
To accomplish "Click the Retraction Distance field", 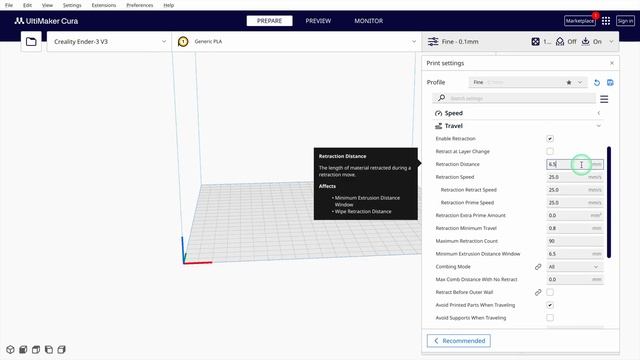I will pyautogui.click(x=575, y=164).
